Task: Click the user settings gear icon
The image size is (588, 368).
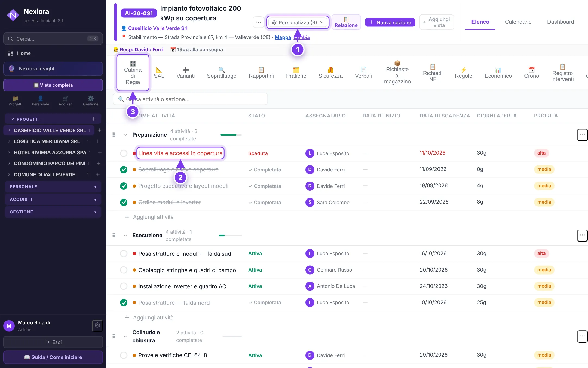Action: click(97, 325)
